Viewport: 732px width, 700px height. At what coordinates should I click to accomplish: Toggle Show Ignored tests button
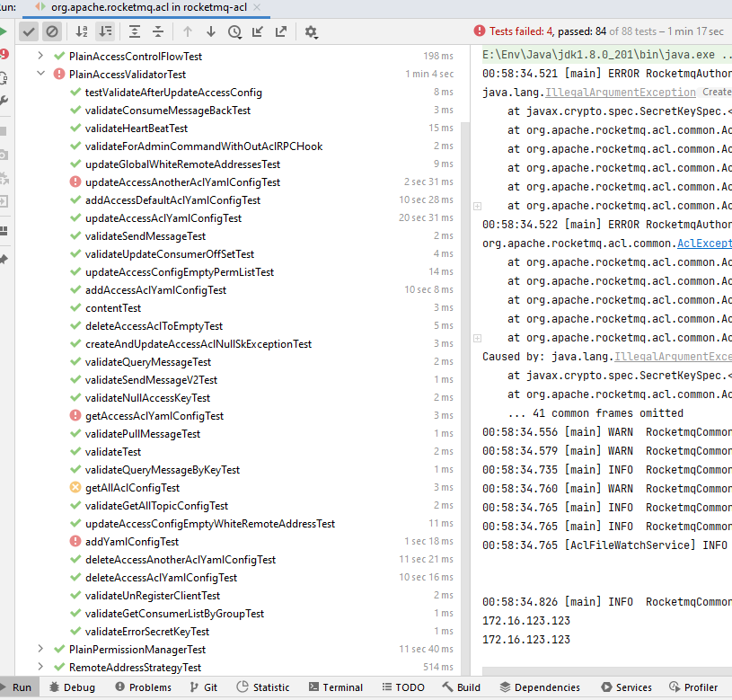tap(52, 31)
